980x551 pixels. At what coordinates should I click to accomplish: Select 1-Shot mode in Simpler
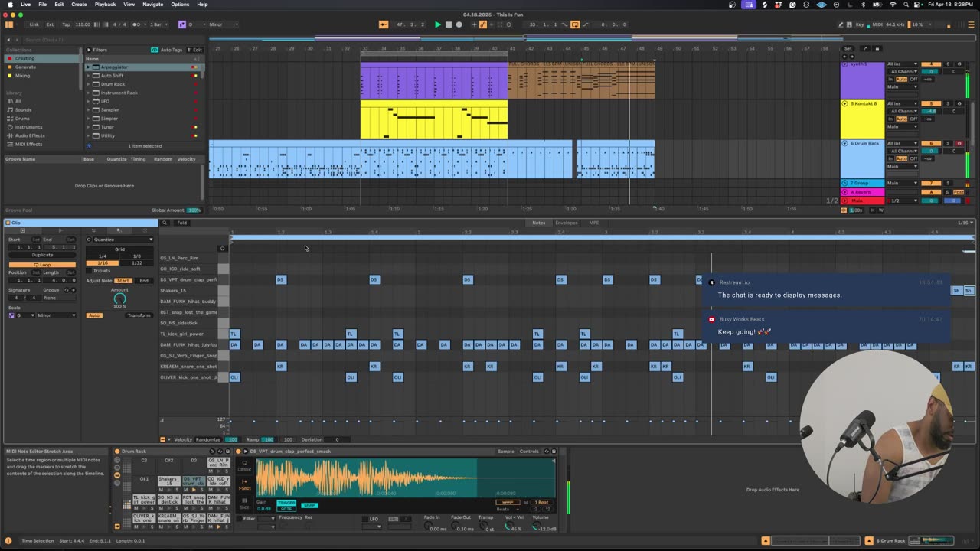(244, 487)
